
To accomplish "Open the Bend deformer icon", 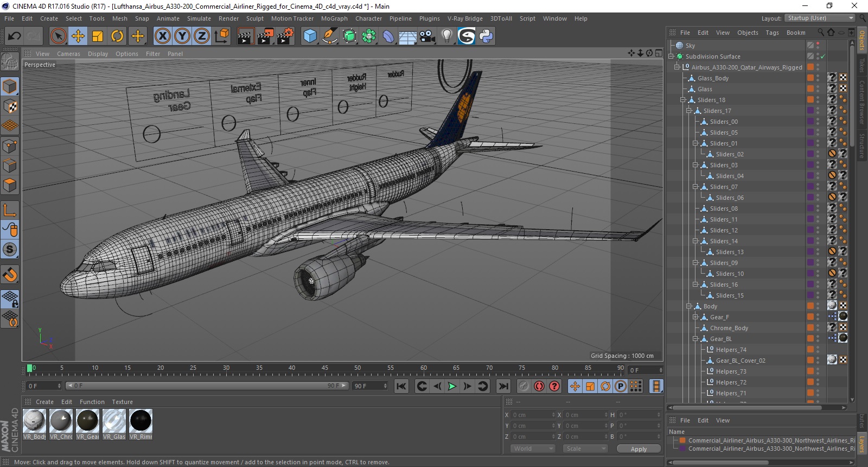I will [x=388, y=36].
